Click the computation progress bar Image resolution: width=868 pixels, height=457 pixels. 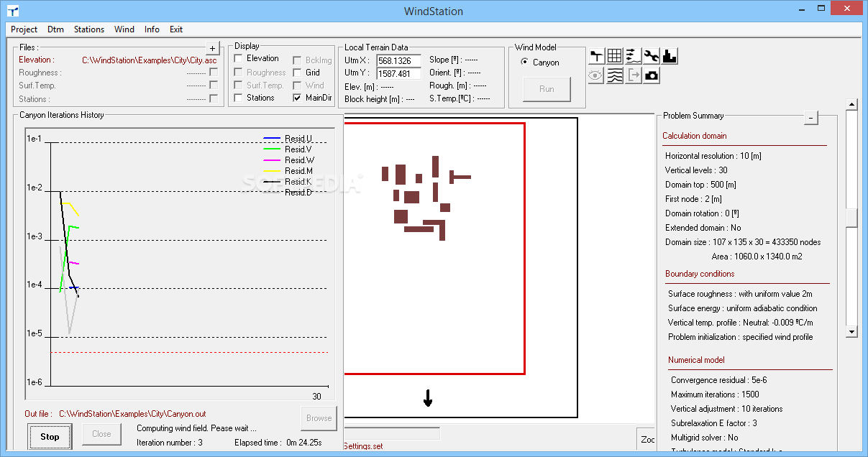[x=392, y=433]
